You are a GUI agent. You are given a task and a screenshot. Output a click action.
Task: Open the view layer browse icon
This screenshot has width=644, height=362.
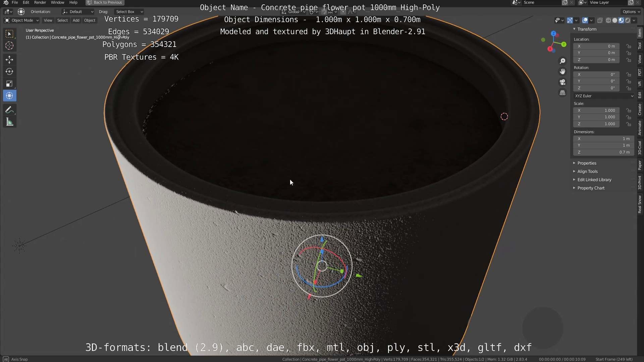(582, 2)
